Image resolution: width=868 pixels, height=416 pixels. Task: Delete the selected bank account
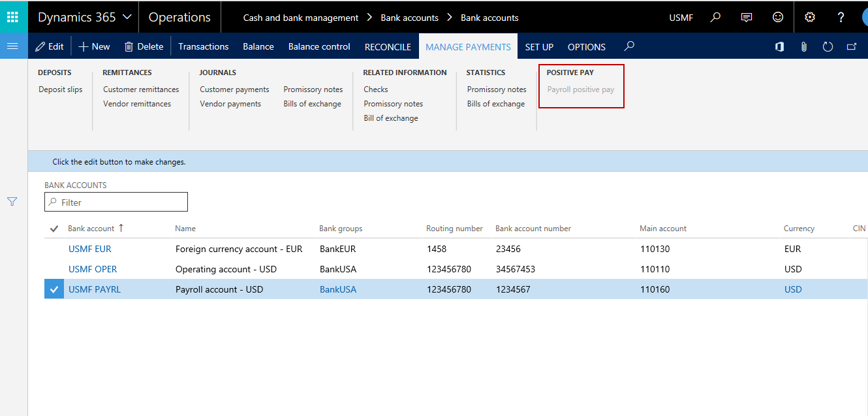coord(144,46)
